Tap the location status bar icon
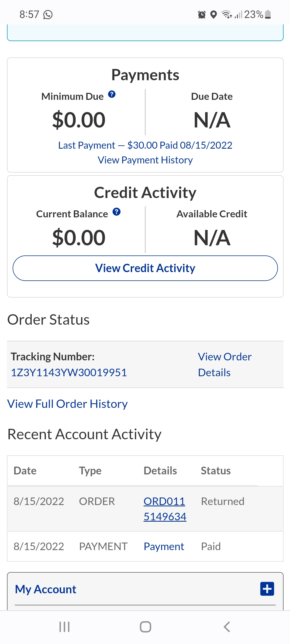 pos(213,14)
